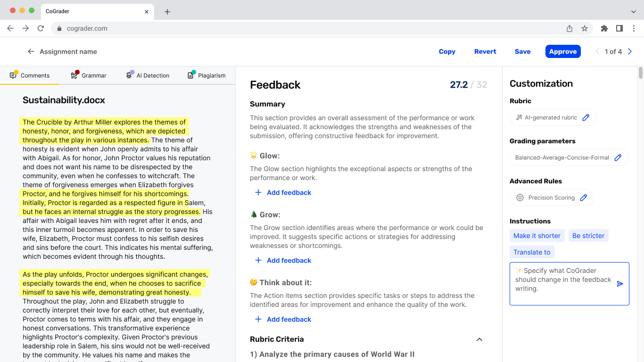Image resolution: width=644 pixels, height=362 pixels.
Task: Click the back arrow beside Assignment name
Action: tap(32, 51)
